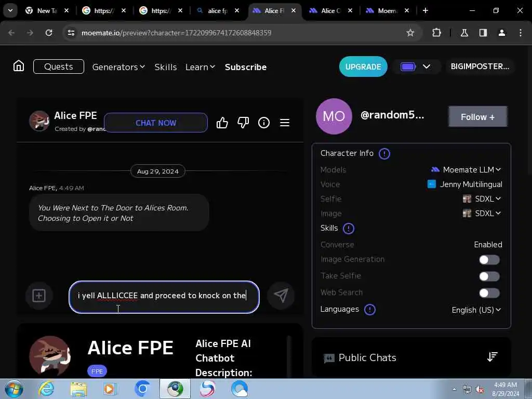Dislike the character with thumbs down
Screen dimensions: 532x399
click(243, 123)
